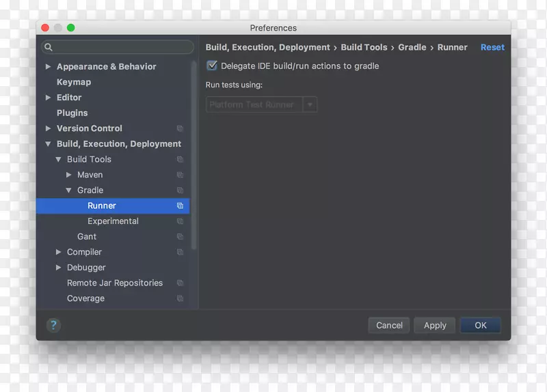Click 'Gradle' breadcrumb text
The image size is (547, 392).
click(x=412, y=47)
